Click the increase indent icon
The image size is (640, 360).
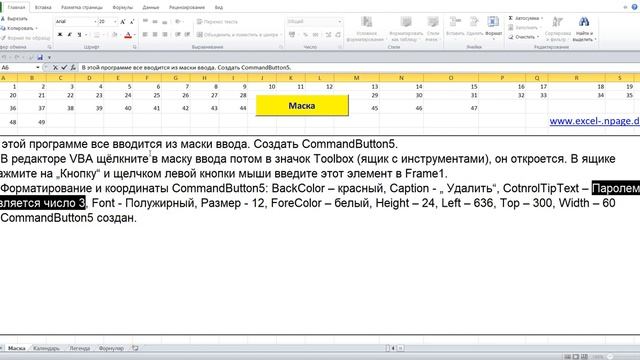pos(187,35)
